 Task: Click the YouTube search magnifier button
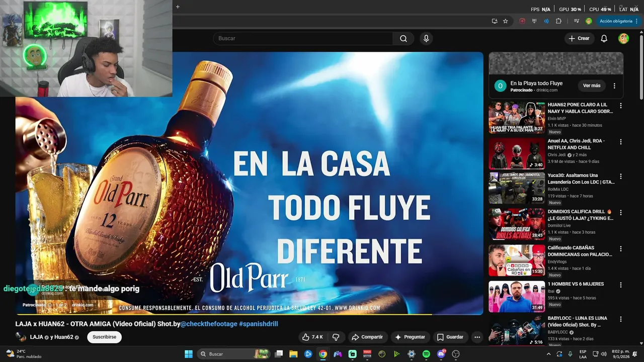click(x=404, y=38)
